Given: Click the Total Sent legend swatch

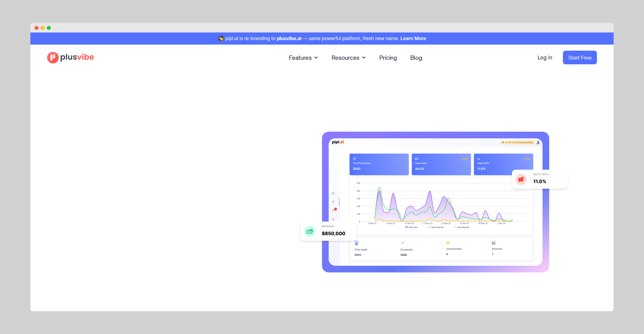Looking at the screenshot, I should tap(406, 227).
